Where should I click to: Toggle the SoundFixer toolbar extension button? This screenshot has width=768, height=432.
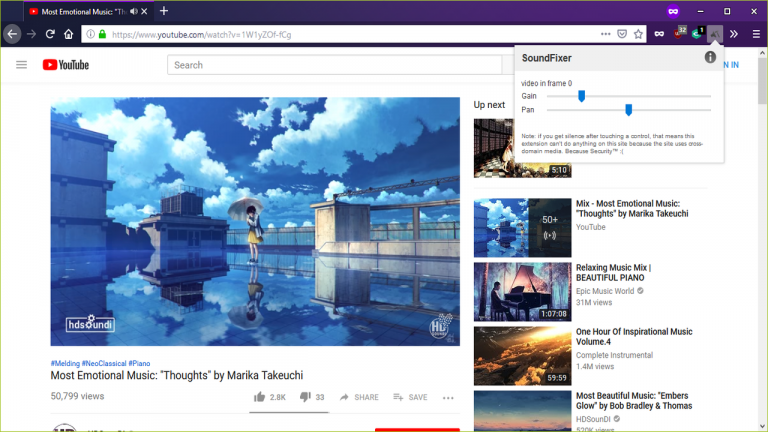(715, 34)
